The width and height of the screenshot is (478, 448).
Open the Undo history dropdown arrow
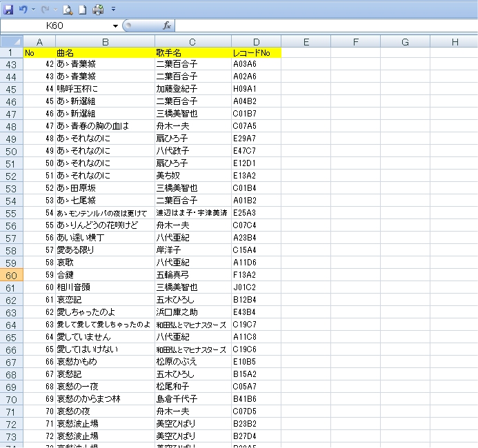click(33, 10)
